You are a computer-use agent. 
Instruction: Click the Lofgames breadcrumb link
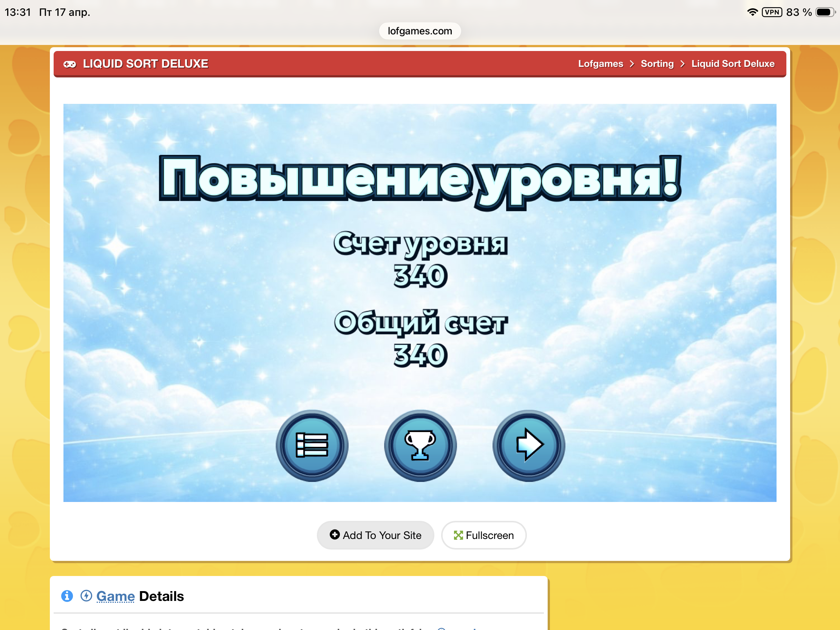601,64
